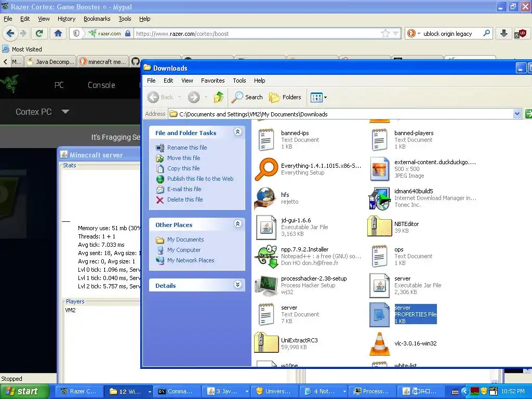The image size is (532, 399).
Task: Open the Tools menu in Downloads window
Action: click(x=239, y=81)
